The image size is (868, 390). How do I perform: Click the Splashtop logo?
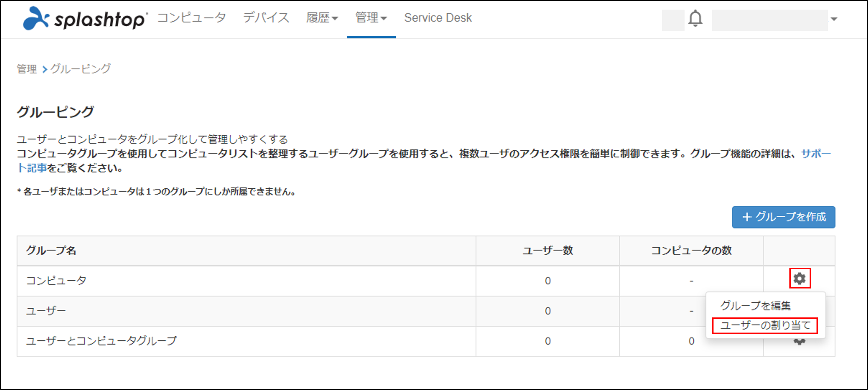tap(85, 18)
